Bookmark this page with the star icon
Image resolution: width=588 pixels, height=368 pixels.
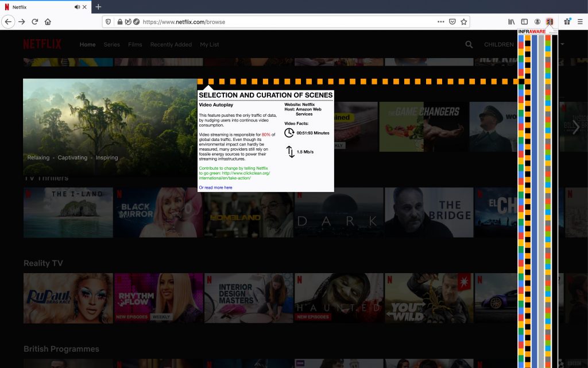coord(464,22)
